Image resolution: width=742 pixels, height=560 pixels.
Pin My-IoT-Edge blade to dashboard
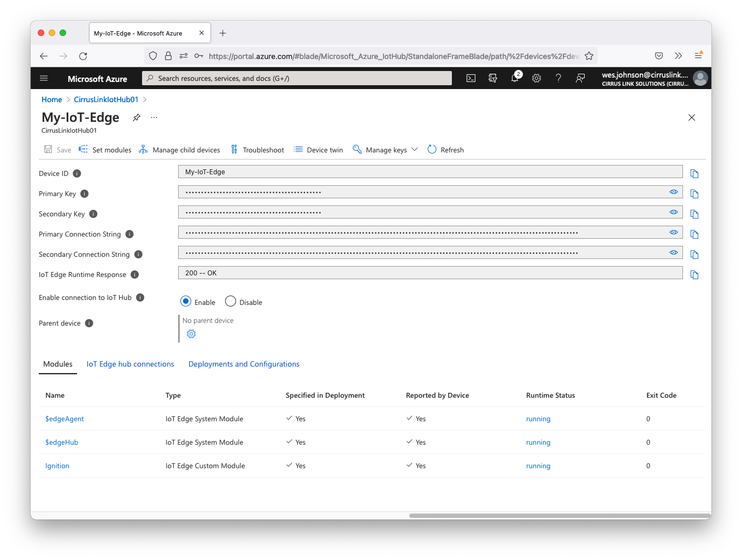click(137, 117)
